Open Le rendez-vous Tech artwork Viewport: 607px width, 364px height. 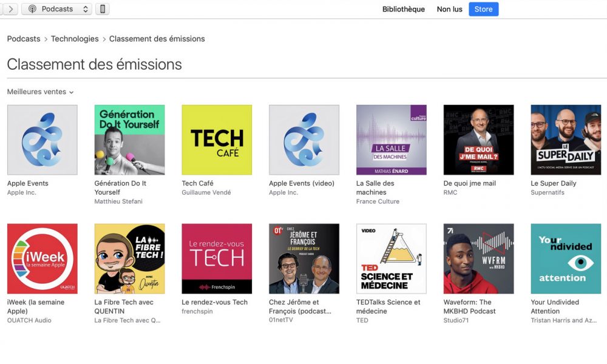pyautogui.click(x=217, y=258)
